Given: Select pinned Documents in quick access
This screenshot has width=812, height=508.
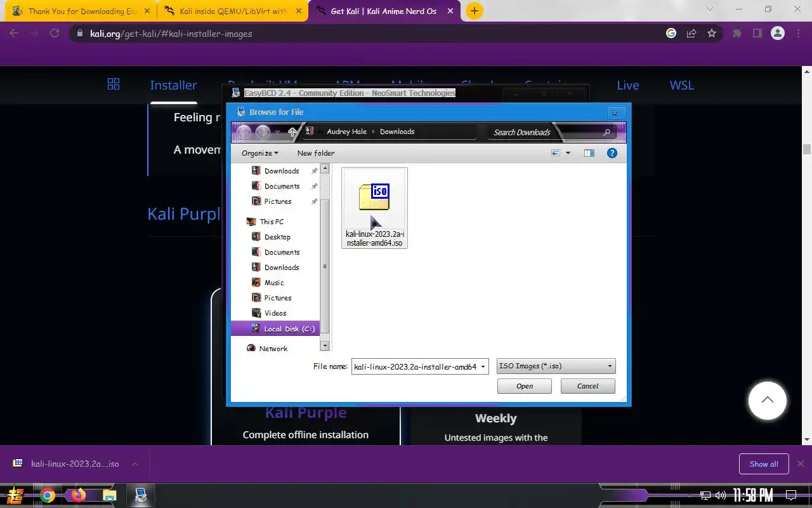Looking at the screenshot, I should point(282,186).
